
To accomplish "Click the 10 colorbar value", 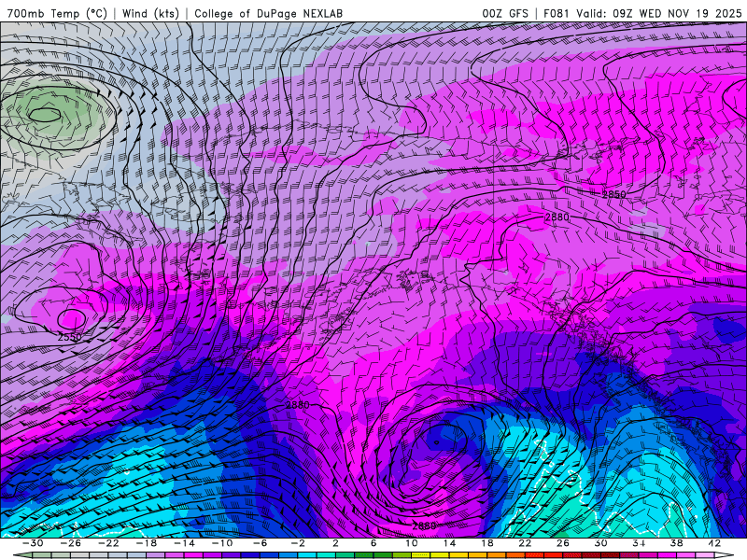I will 411,543.
